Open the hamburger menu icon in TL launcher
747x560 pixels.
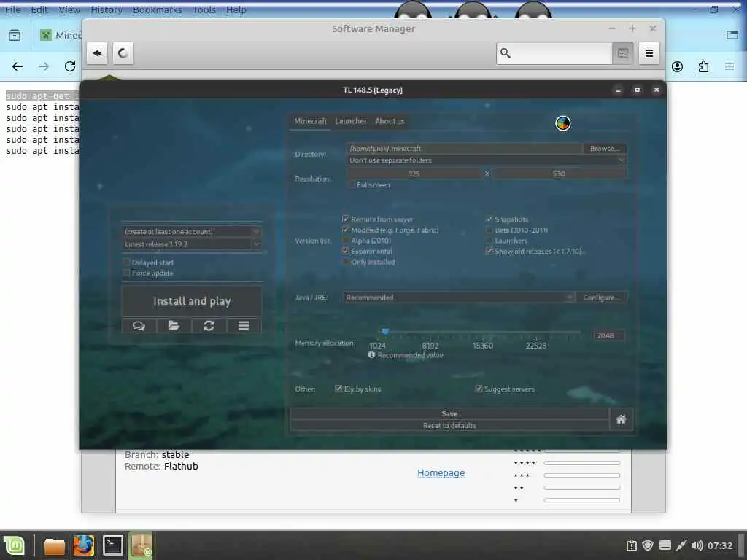[x=244, y=326]
